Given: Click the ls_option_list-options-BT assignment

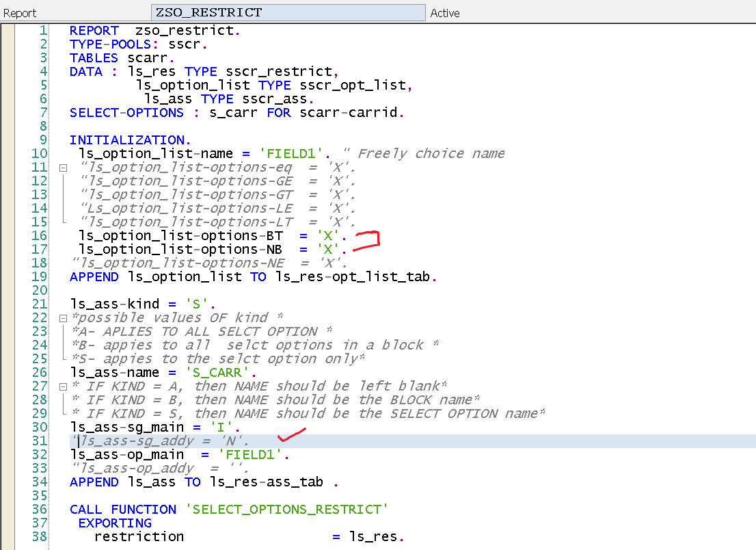Looking at the screenshot, I should [180, 236].
